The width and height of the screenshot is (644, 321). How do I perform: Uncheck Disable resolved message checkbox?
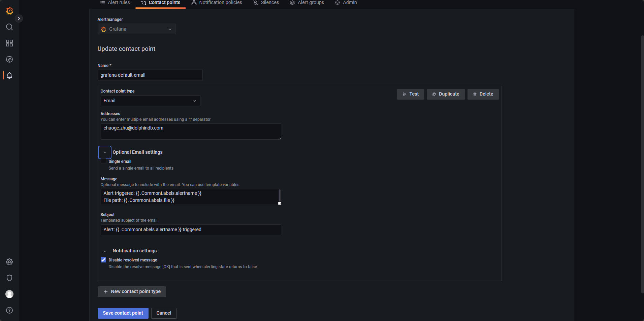coord(103,260)
